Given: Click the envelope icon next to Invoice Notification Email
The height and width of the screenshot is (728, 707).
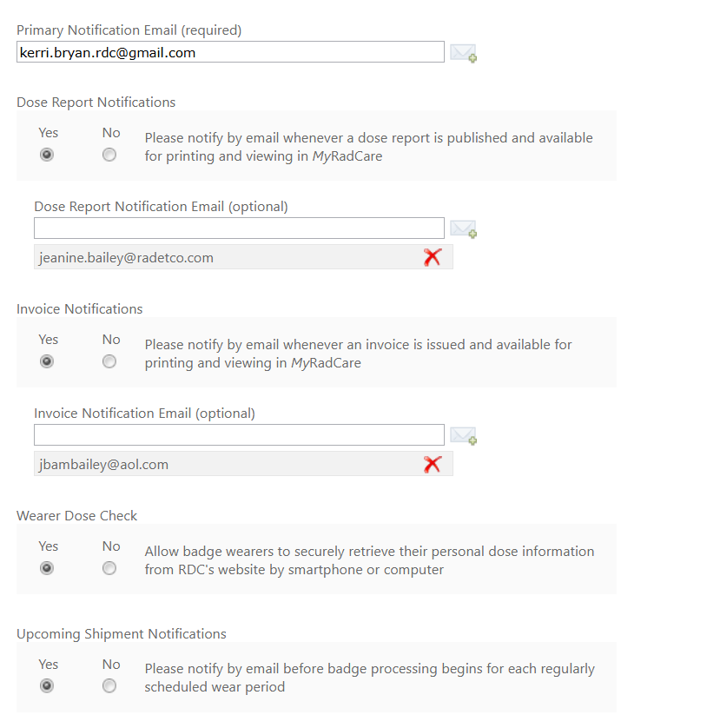Looking at the screenshot, I should [463, 435].
